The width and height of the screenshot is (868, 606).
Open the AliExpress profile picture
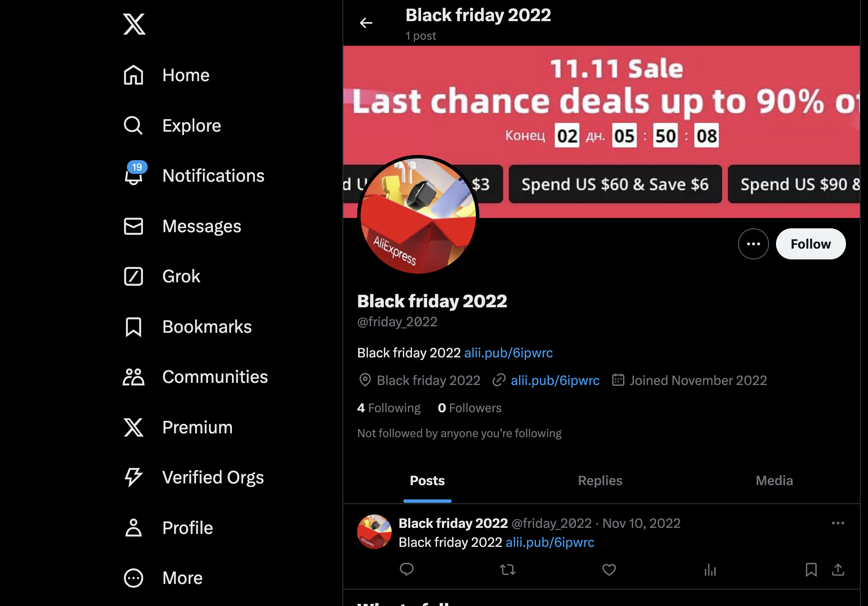pos(418,215)
